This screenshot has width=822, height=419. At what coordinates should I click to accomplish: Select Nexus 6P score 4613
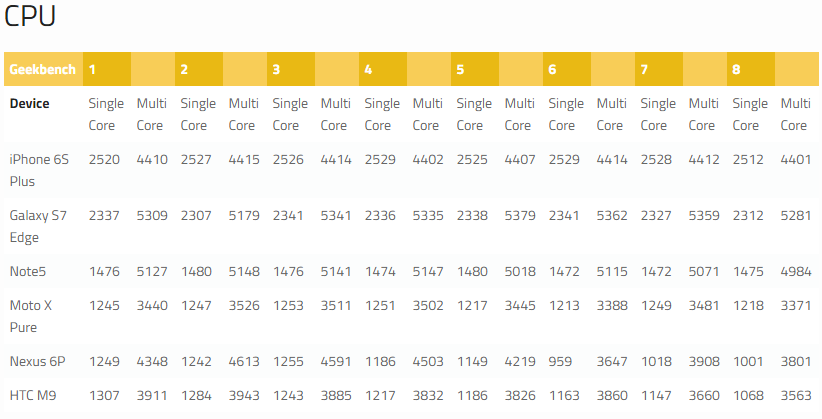click(244, 361)
